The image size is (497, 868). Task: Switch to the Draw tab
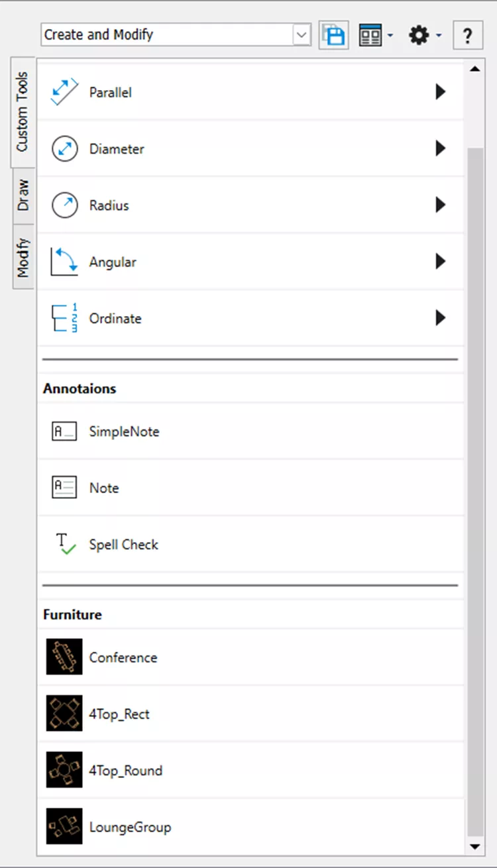(23, 195)
